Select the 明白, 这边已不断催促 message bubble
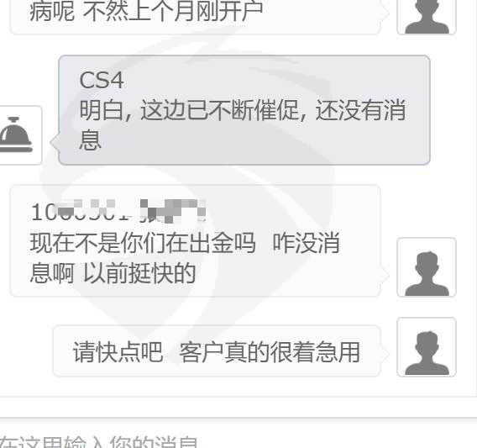 click(244, 110)
